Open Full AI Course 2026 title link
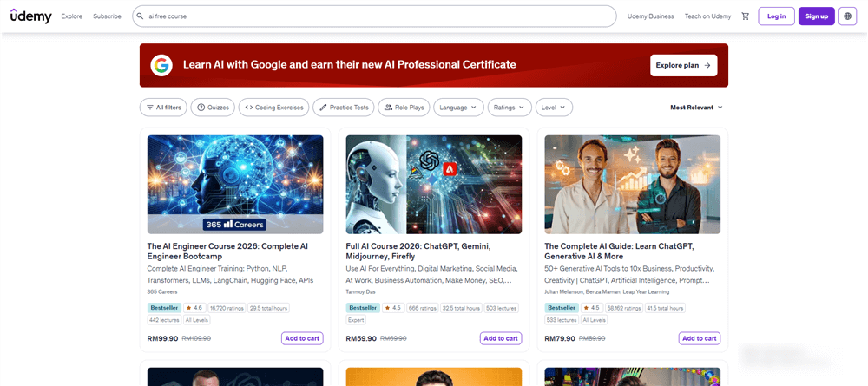Viewport: 868px width, 386px height. [x=418, y=251]
